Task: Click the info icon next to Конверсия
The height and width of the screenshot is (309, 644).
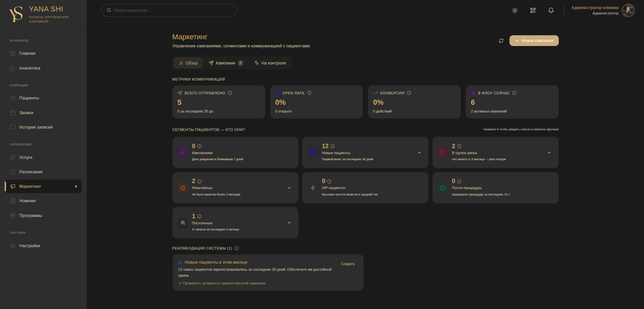Action: (409, 93)
